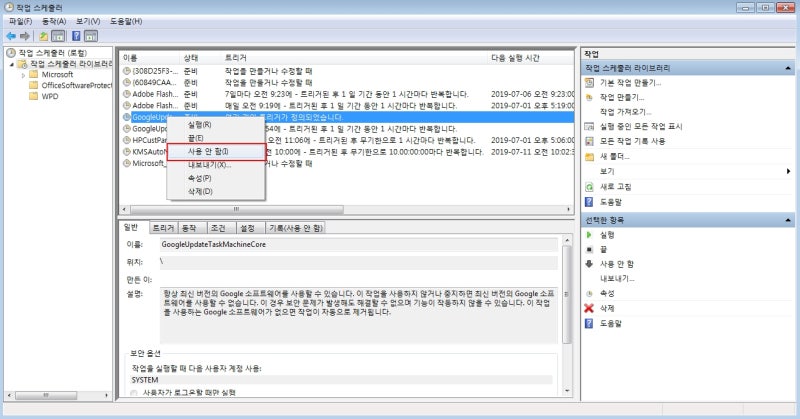
Task: Click 작업 가져오기... action link
Action: pyautogui.click(x=626, y=112)
